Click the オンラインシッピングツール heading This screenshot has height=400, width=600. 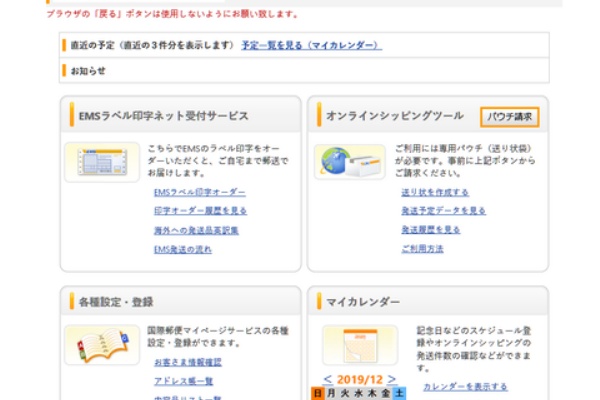point(395,116)
